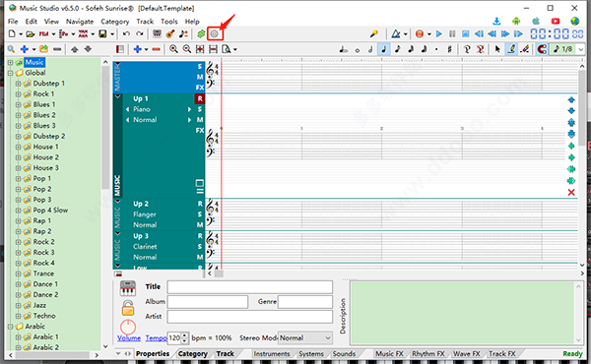This screenshot has width=591, height=364.
Task: Select next instrument arrow after Piano
Action: click(189, 109)
